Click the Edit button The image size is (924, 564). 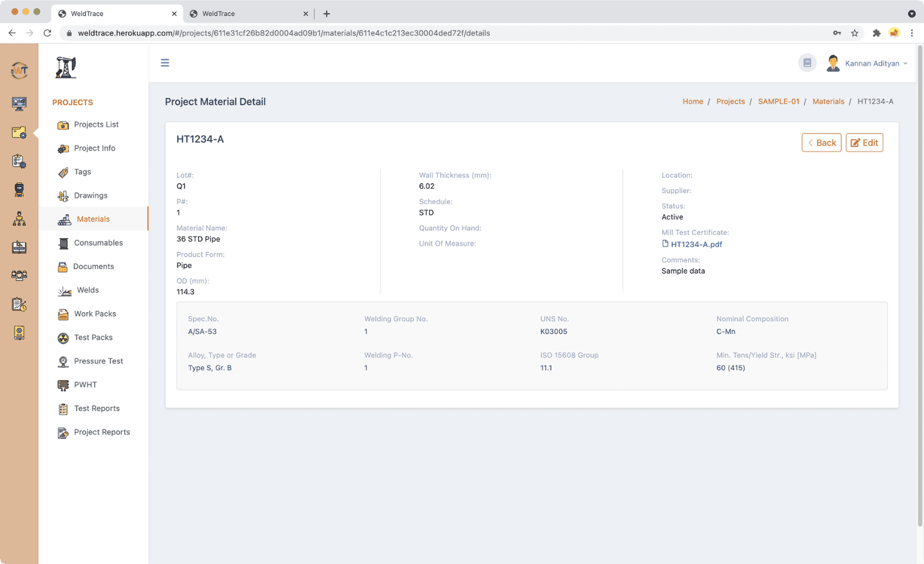click(x=864, y=143)
